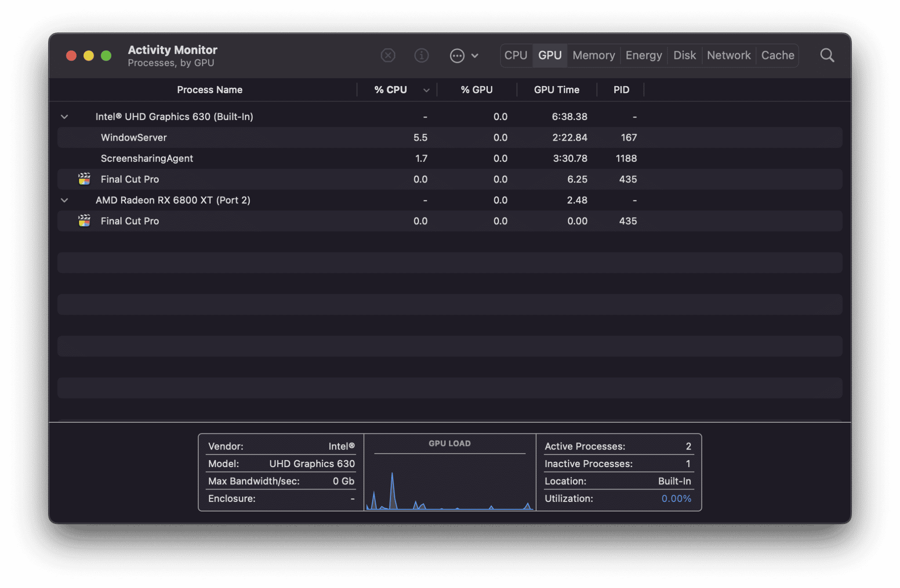
Task: Click the more options ellipsis icon
Action: 457,55
